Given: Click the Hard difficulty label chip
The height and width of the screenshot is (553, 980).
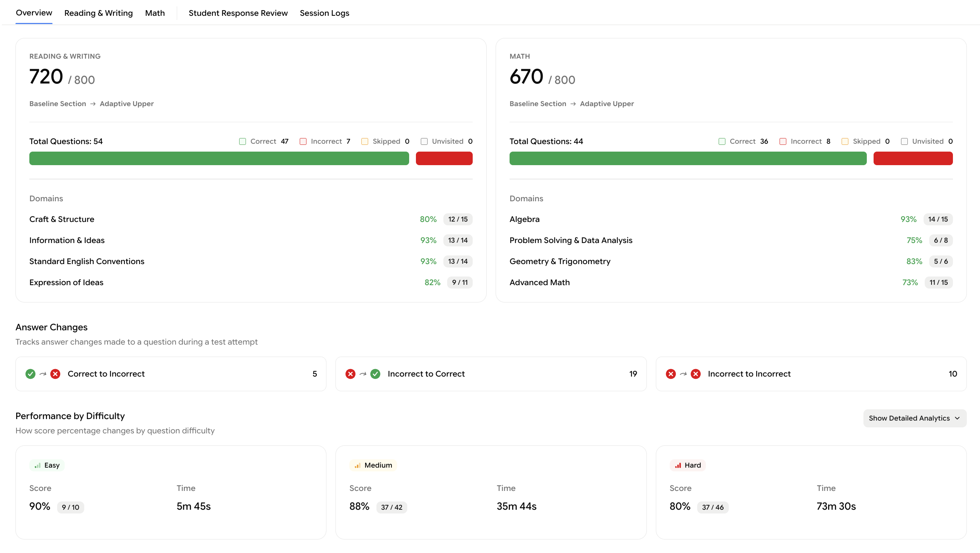Looking at the screenshot, I should click(x=687, y=465).
